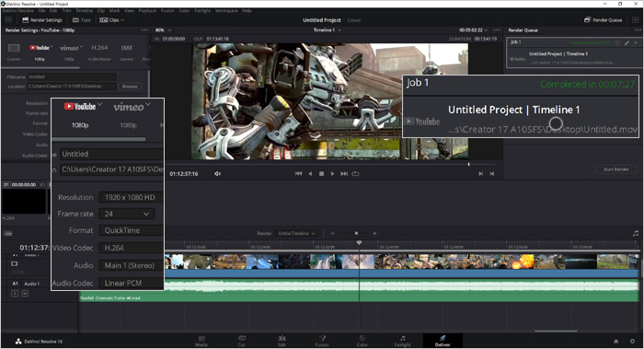Screen dimensions: 644x349
Task: Open the Playback menu
Action: (147, 11)
